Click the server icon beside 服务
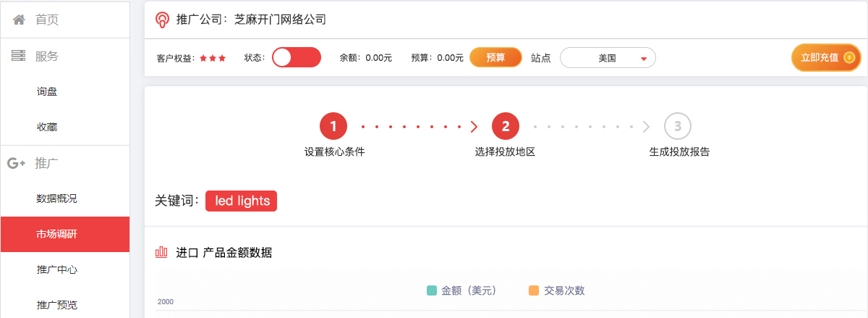Screen dimensions: 868x318 (18, 56)
